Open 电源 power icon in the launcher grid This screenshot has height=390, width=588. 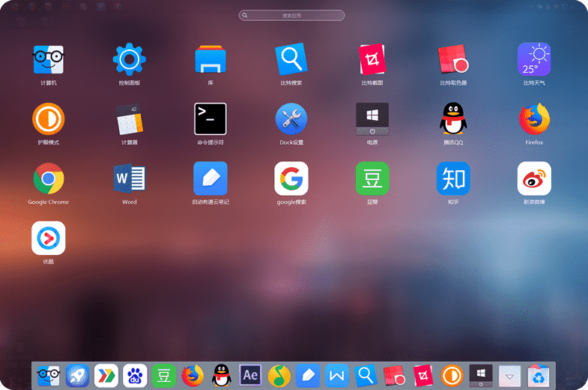click(x=372, y=119)
